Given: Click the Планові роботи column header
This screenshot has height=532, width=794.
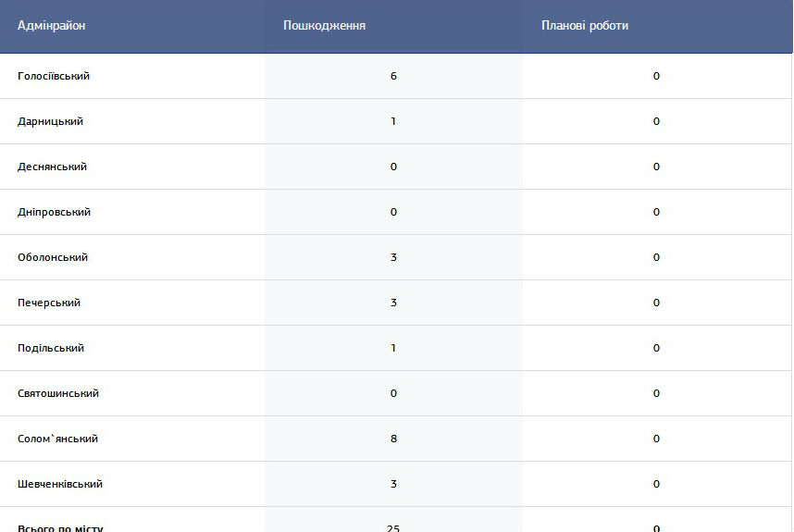Looking at the screenshot, I should [x=585, y=25].
